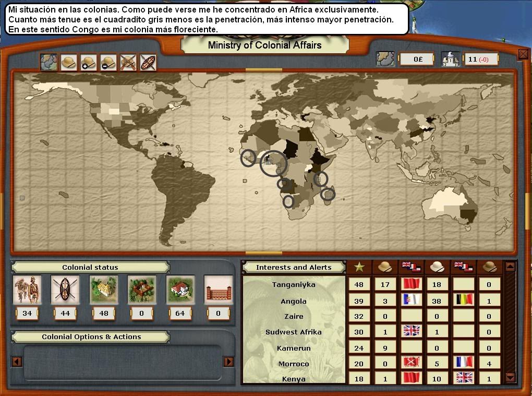Click the value 10 in the Kenya row
The image size is (532, 396).
437,379
